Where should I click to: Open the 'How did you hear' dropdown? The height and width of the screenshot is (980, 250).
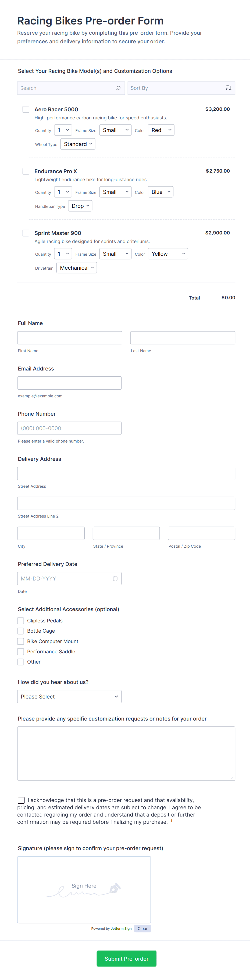point(69,697)
